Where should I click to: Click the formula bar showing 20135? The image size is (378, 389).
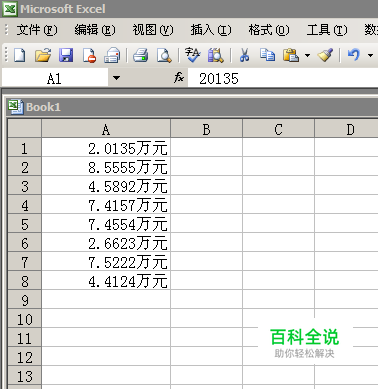[x=283, y=78]
